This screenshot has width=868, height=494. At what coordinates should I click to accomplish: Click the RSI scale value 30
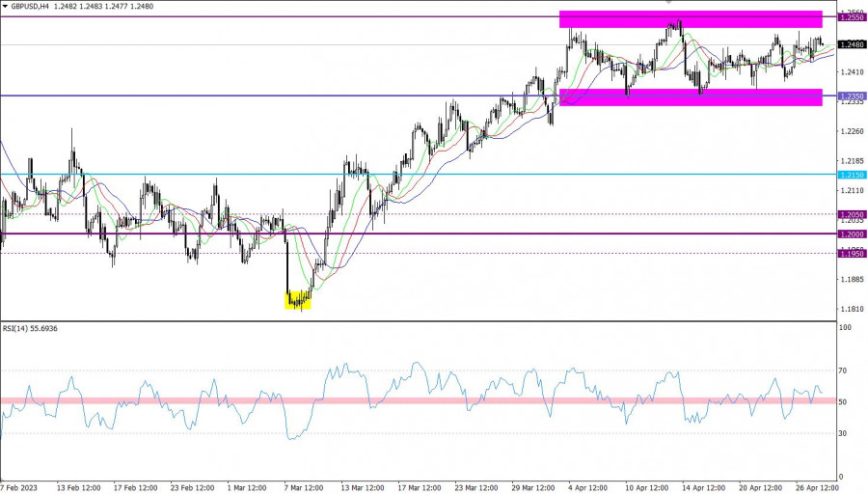point(842,433)
